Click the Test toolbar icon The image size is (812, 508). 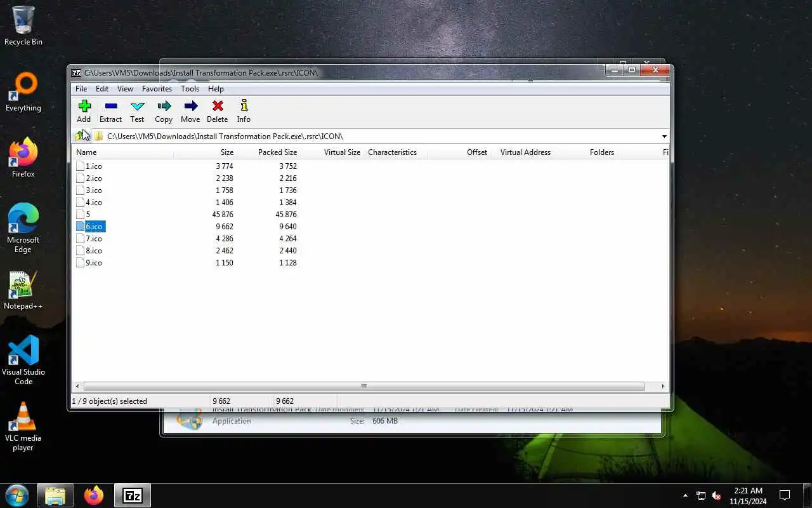[137, 106]
